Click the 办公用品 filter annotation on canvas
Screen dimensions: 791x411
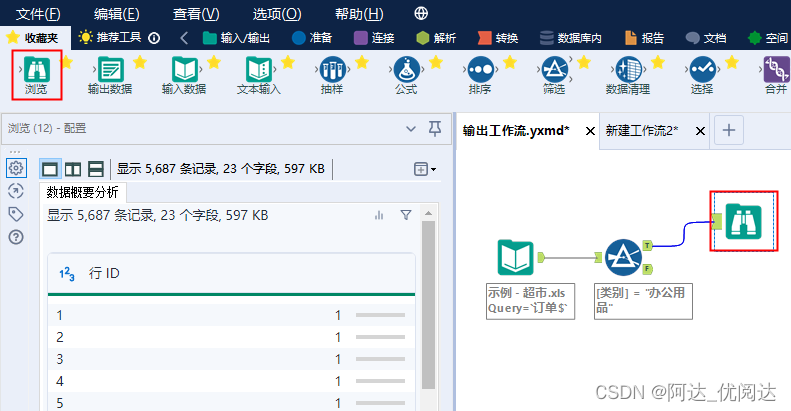click(x=643, y=301)
